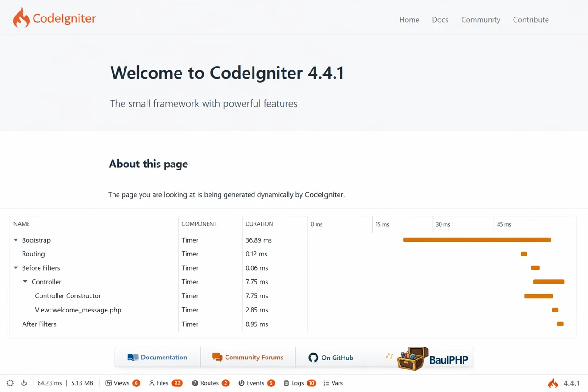Click the Bootstrap timeline bar
The width and height of the screenshot is (588, 392).
click(x=477, y=240)
